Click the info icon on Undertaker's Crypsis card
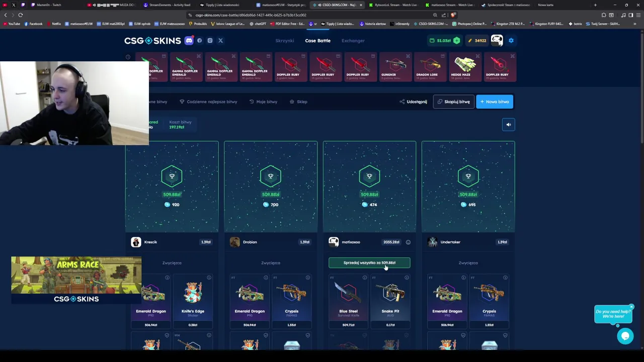The height and width of the screenshot is (362, 644). tap(505, 278)
